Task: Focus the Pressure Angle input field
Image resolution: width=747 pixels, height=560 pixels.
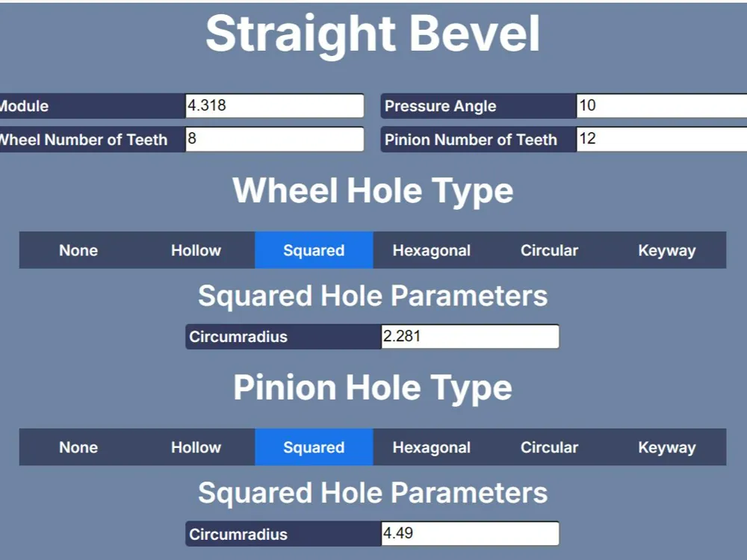Action: [662, 106]
